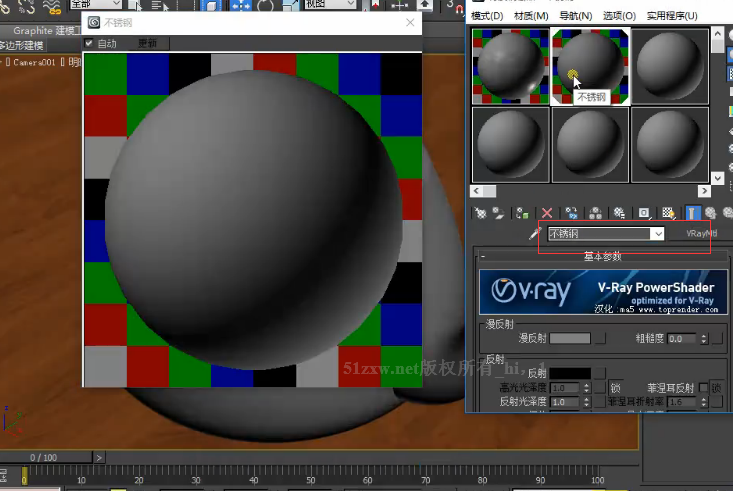Click the red X Reset Map icon
The width and height of the screenshot is (733, 491).
coord(546,213)
